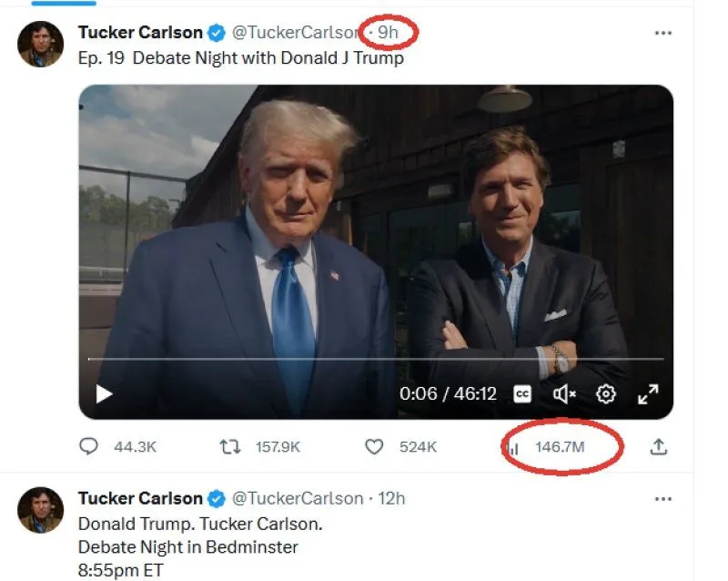Open the video quality settings gear menu
Viewport: 728px width, 581px height.
[604, 393]
